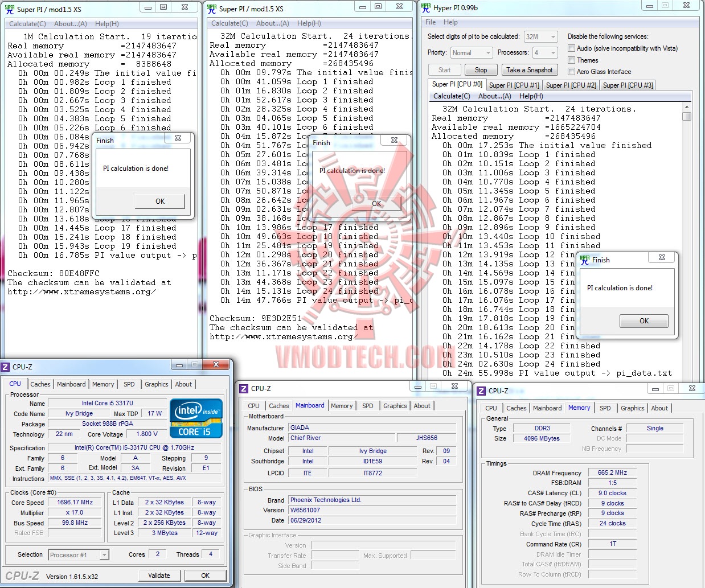Click the Super PI 1M window title icon
The image size is (705, 588).
pyautogui.click(x=10, y=9)
